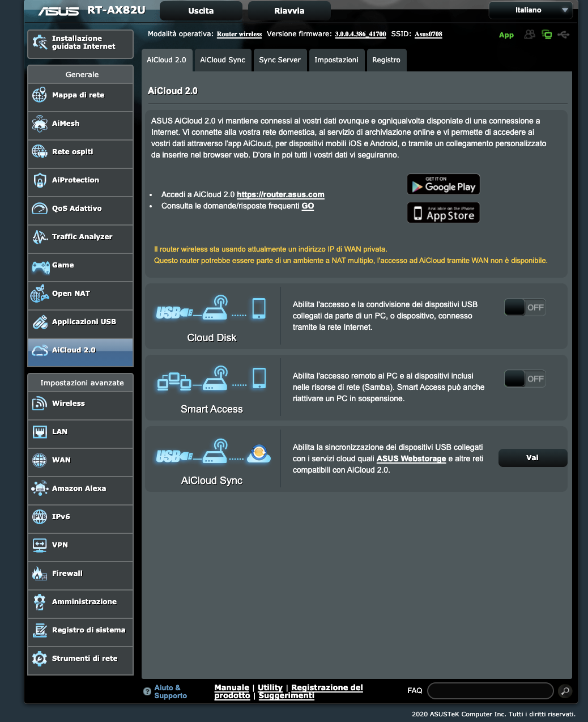Image resolution: width=588 pixels, height=722 pixels.
Task: Click the IPv6 icon
Action: tap(40, 517)
